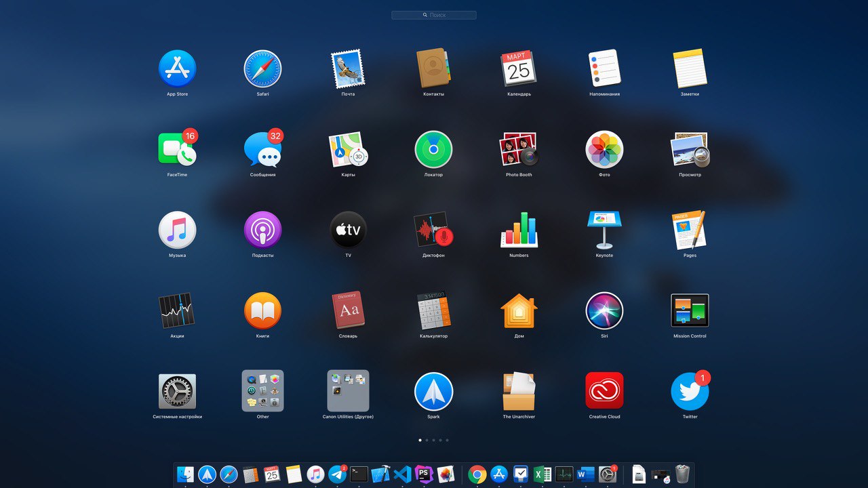
Task: Launch Photo Booth
Action: 519,149
